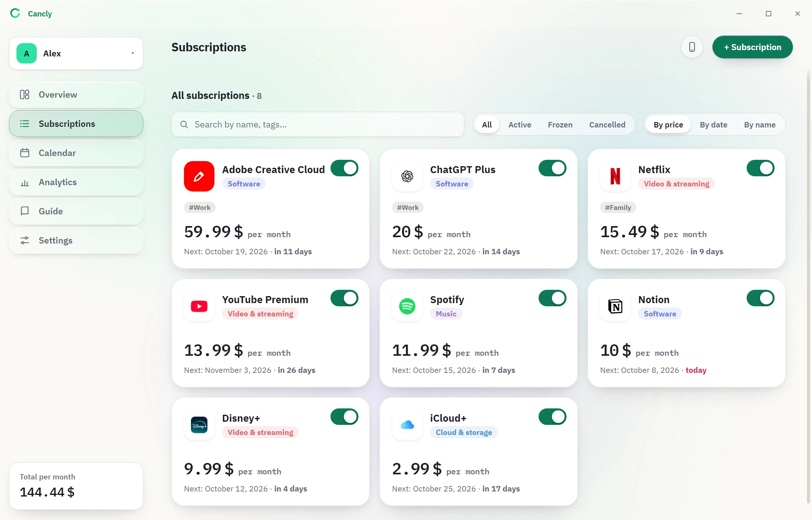Image resolution: width=812 pixels, height=520 pixels.
Task: Toggle the Notion subscription switch
Action: tap(760, 298)
